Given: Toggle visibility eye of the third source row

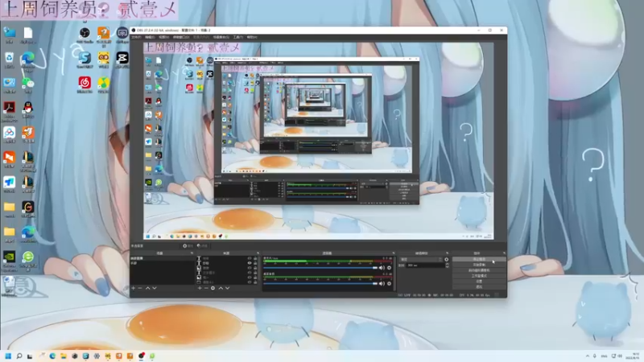Looking at the screenshot, I should pos(250,268).
